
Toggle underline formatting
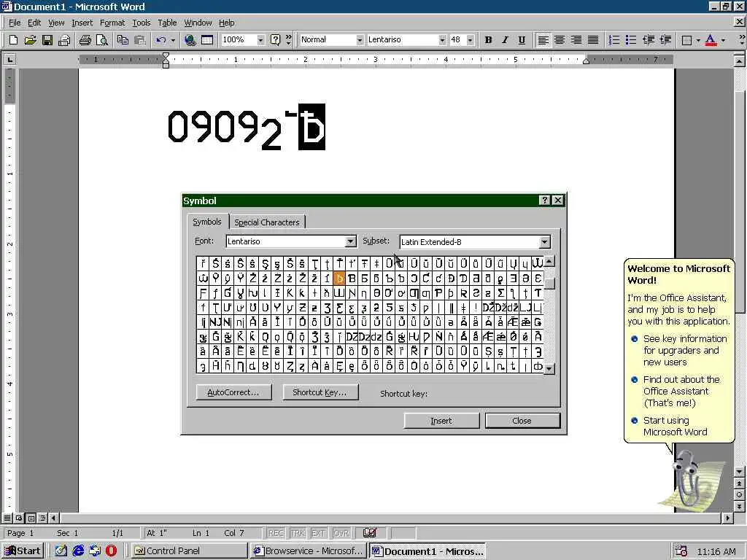click(522, 40)
